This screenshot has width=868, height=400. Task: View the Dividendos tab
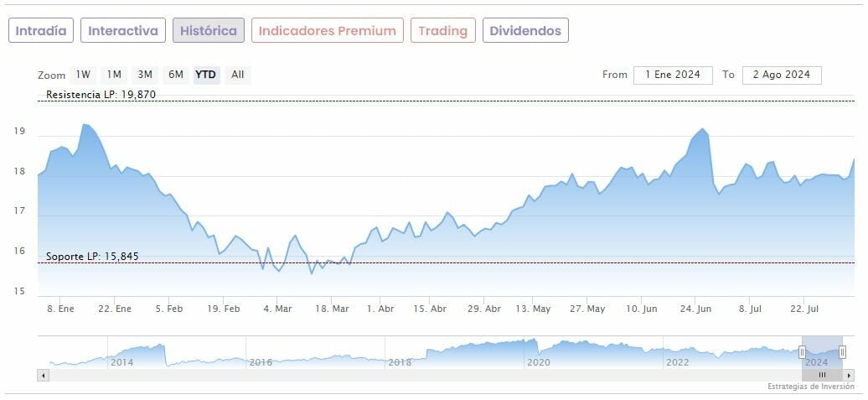click(x=525, y=31)
